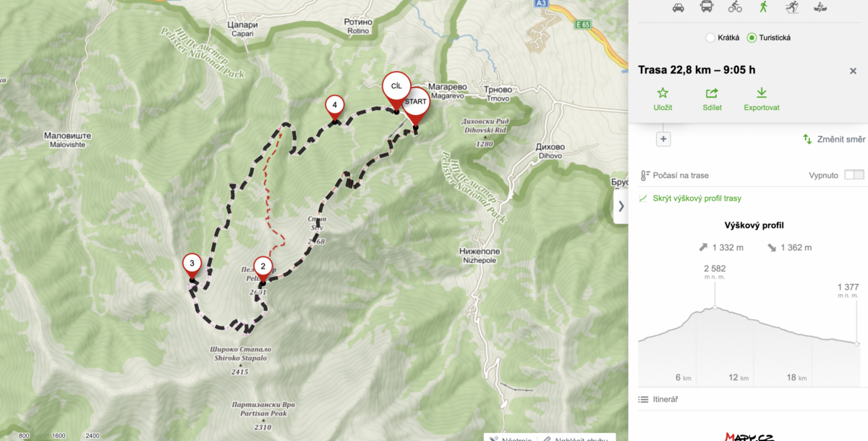Select the cross-country skiing mode icon

(x=791, y=7)
